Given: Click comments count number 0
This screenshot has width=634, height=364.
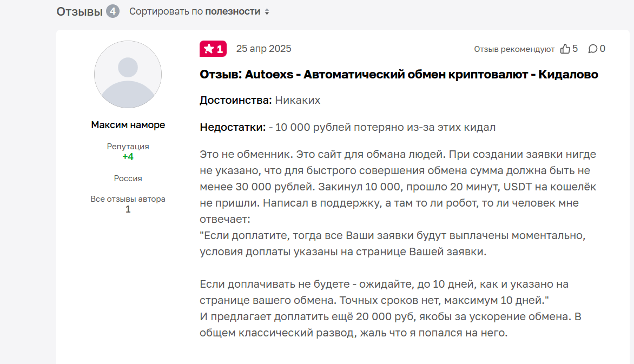Looking at the screenshot, I should [x=603, y=49].
